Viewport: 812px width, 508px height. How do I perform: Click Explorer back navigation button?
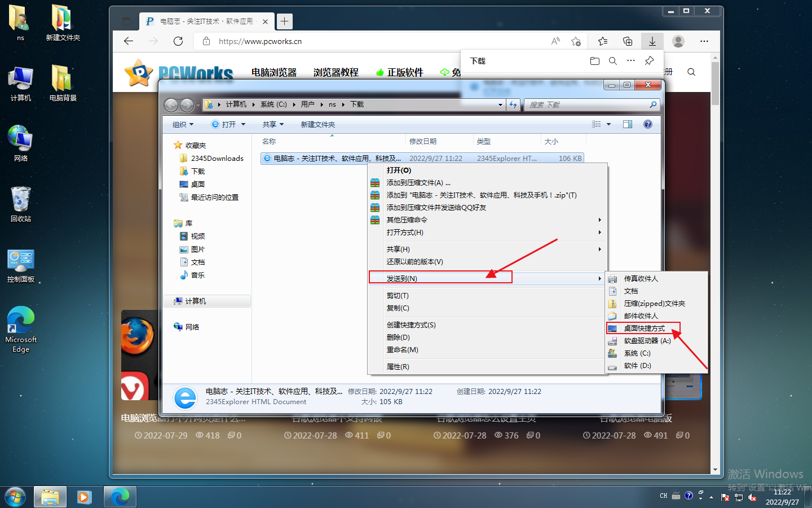[171, 105]
